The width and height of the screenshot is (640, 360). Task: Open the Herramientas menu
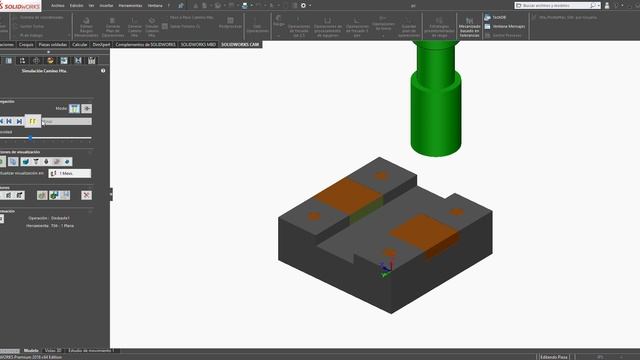130,6
